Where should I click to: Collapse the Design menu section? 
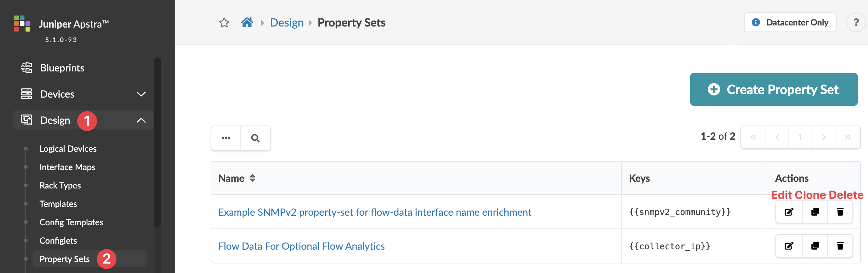coord(141,120)
